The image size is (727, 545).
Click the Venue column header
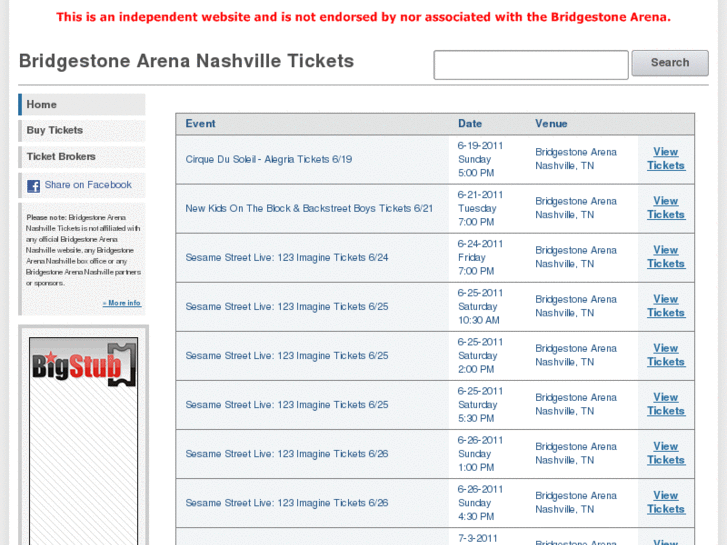551,124
